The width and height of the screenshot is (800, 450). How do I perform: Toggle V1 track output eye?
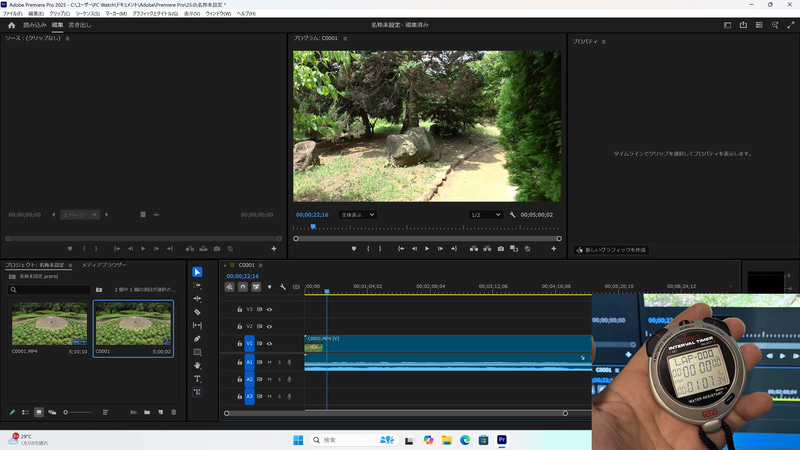pos(269,343)
